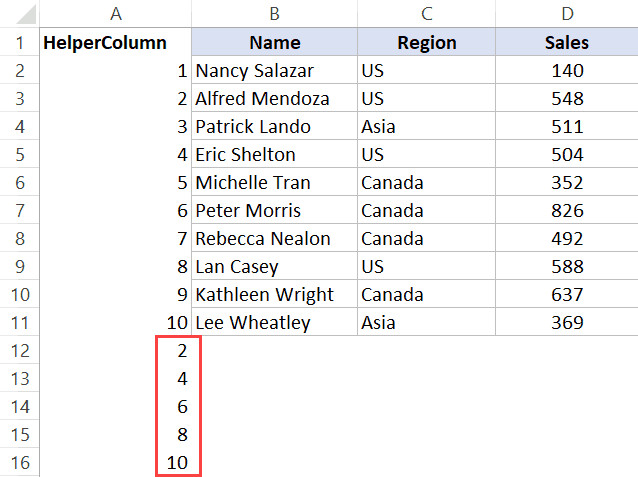Screen dimensions: 638x477
Task: Select entire column D
Action: point(566,13)
